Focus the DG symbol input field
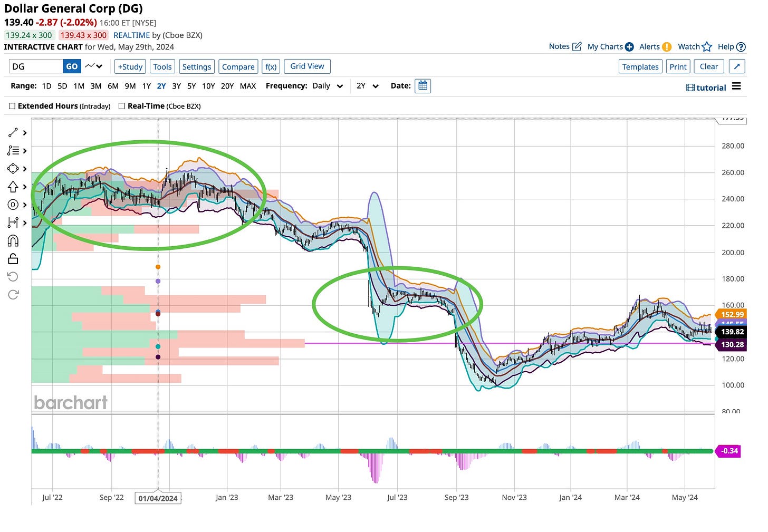 point(36,66)
